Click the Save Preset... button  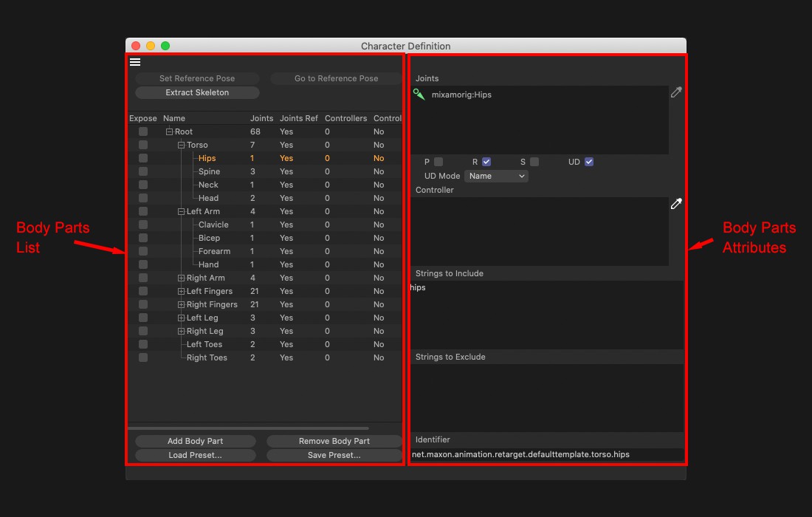[x=334, y=455]
